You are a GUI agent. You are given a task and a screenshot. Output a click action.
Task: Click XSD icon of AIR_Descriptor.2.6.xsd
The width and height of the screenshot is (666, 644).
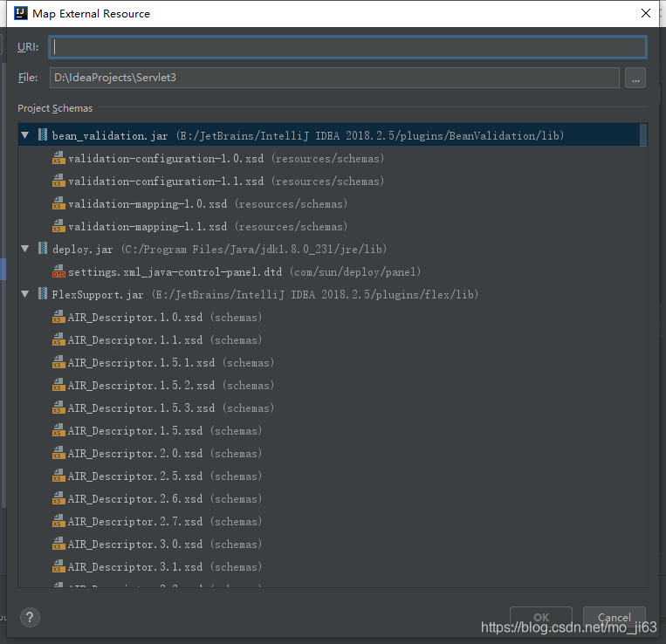[58, 498]
